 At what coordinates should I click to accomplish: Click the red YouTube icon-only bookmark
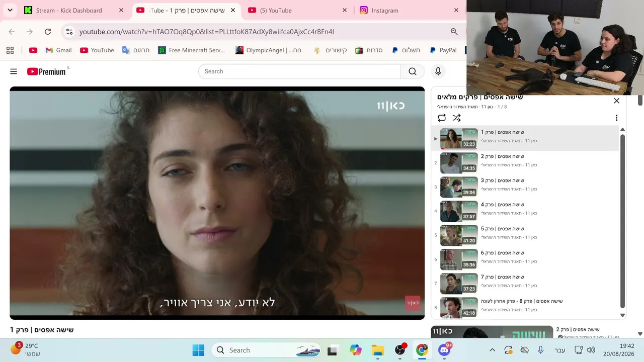tap(33, 50)
